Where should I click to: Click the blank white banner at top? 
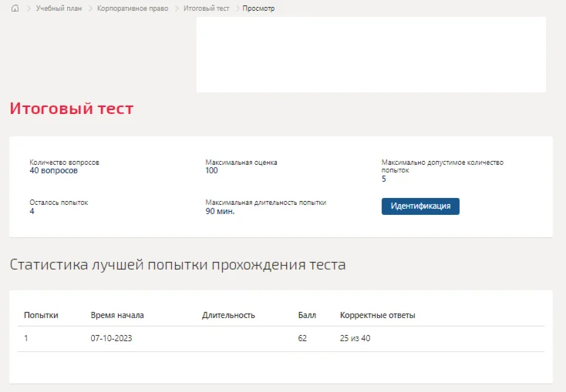pos(371,54)
